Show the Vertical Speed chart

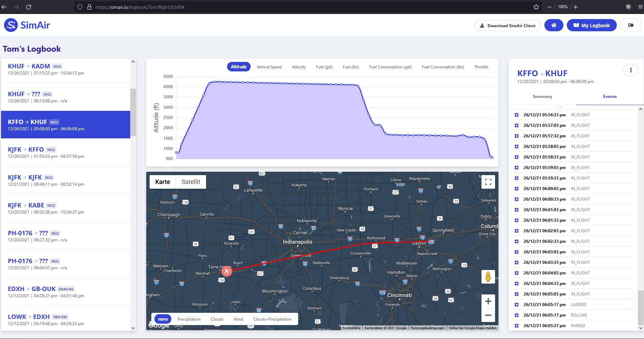click(269, 67)
